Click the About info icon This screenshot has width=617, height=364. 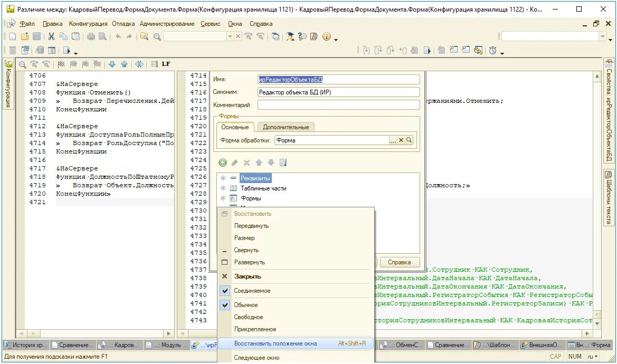(327, 36)
